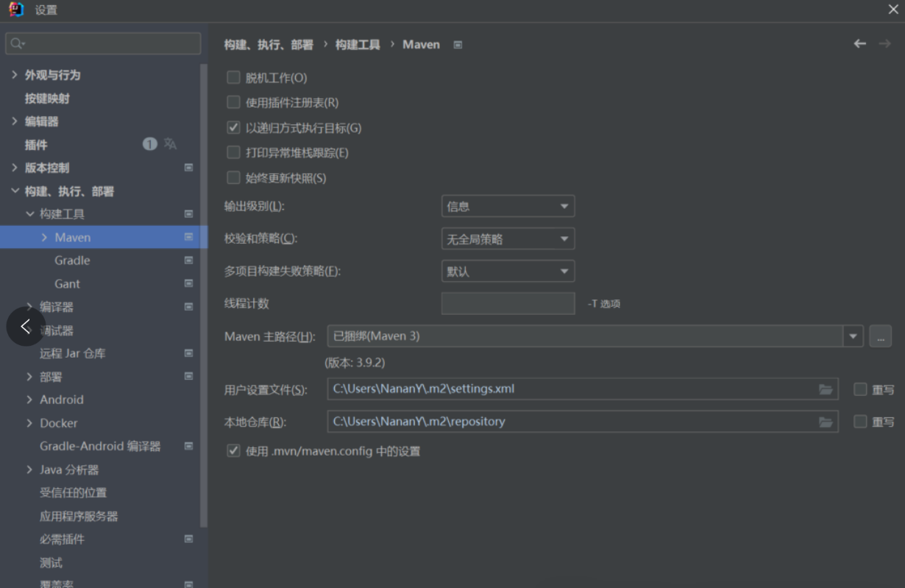Click project-level marker icon on Maven row
Screen dimensions: 905x588
[188, 237]
